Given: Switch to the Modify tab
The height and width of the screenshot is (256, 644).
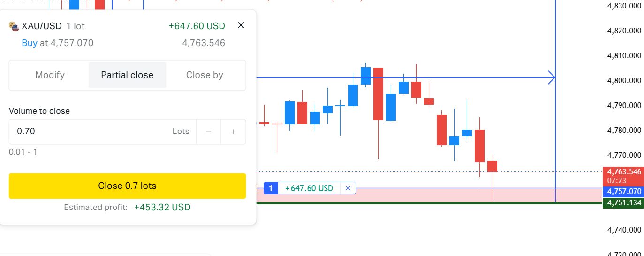Looking at the screenshot, I should click(50, 75).
